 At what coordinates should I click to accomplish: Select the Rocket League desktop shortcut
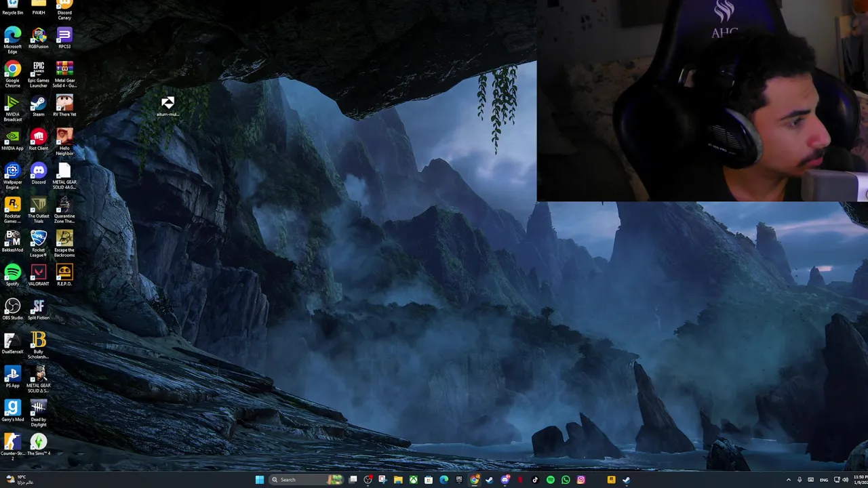(39, 243)
